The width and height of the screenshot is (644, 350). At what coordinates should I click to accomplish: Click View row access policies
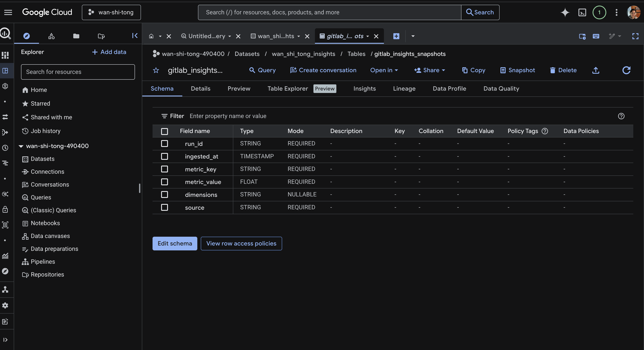[x=241, y=244]
